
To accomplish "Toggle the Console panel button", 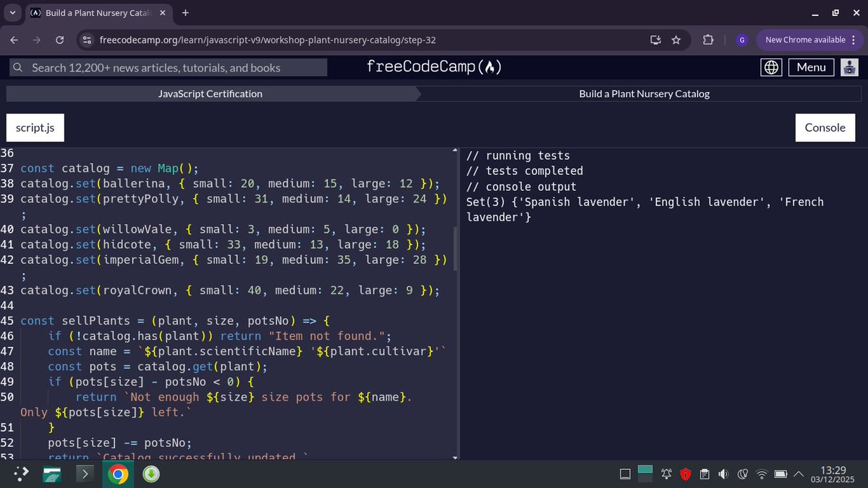I will coord(825,127).
